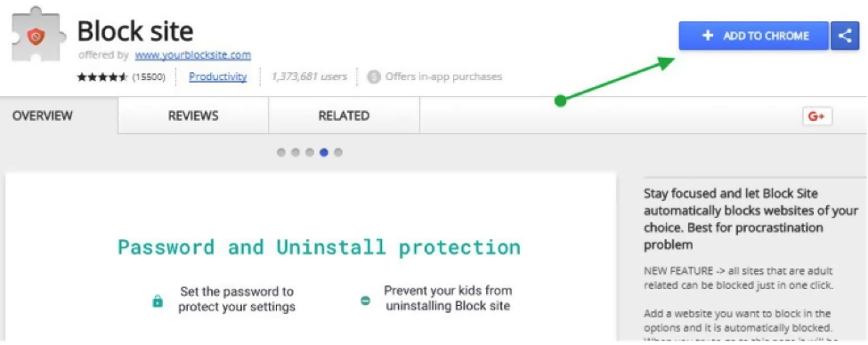Switch to the Reviews tab

[x=193, y=116]
